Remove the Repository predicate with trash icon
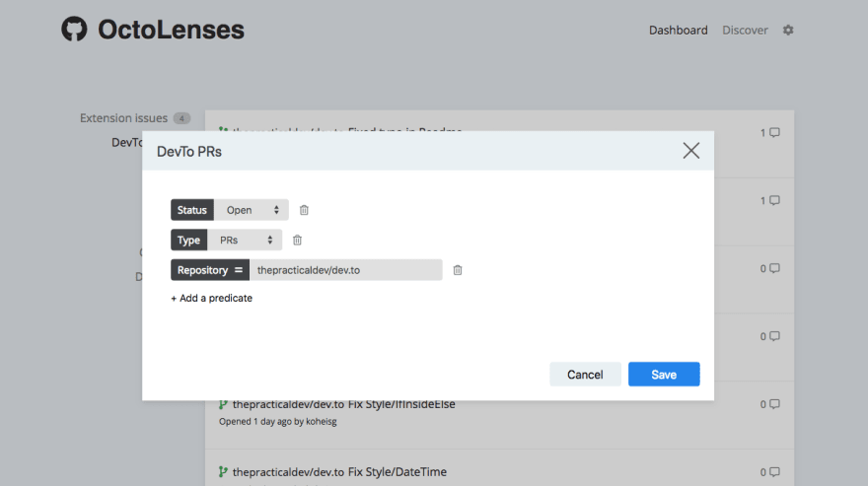The image size is (868, 486). (458, 270)
